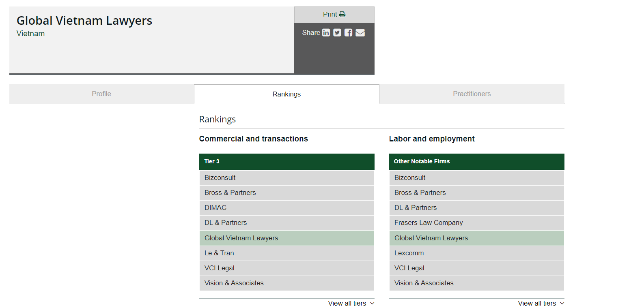Open Vision & Associates under Tier 3
644x308 pixels.
[234, 283]
